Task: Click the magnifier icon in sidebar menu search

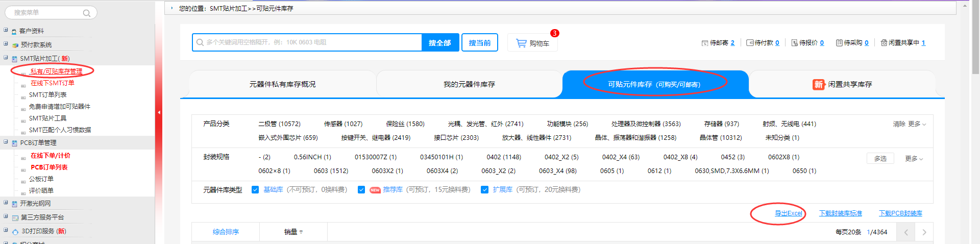Action: click(87, 13)
